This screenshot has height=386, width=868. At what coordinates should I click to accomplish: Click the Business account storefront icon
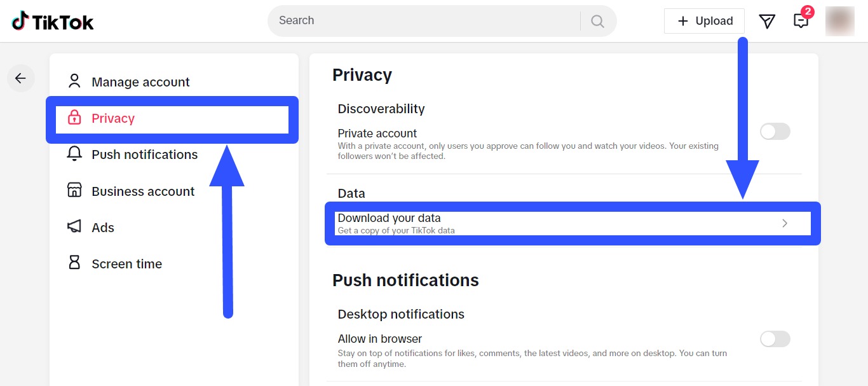click(74, 191)
